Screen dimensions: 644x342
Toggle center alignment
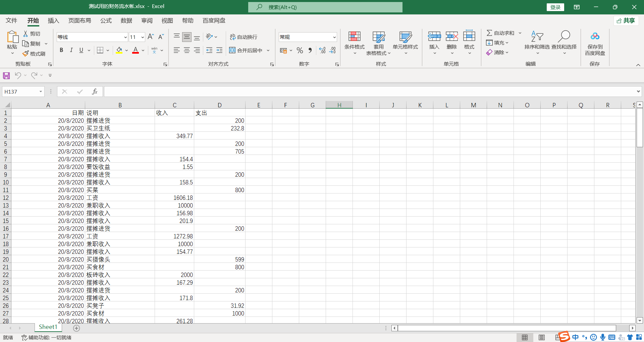[186, 50]
